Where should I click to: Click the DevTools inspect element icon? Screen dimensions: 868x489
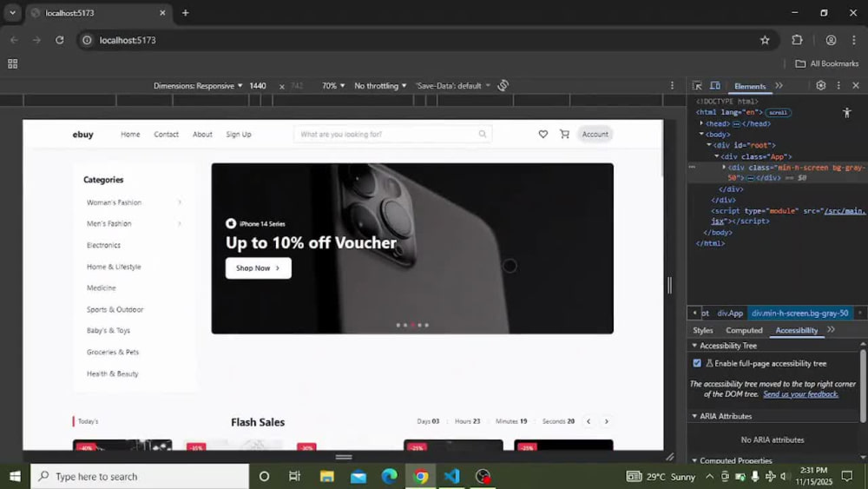pos(697,86)
